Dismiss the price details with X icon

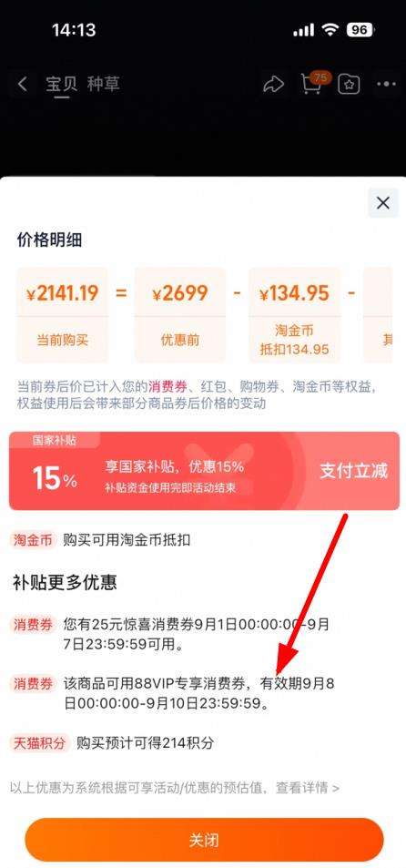(x=382, y=202)
